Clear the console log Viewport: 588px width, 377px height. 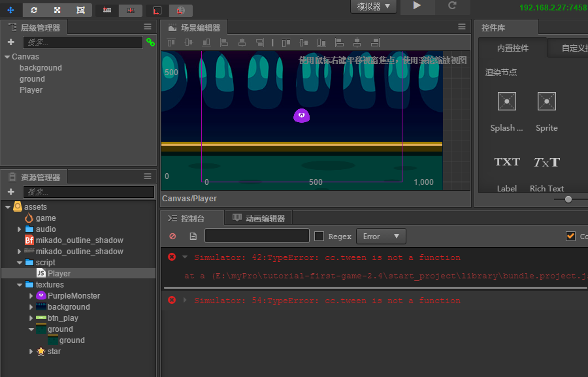(x=172, y=237)
